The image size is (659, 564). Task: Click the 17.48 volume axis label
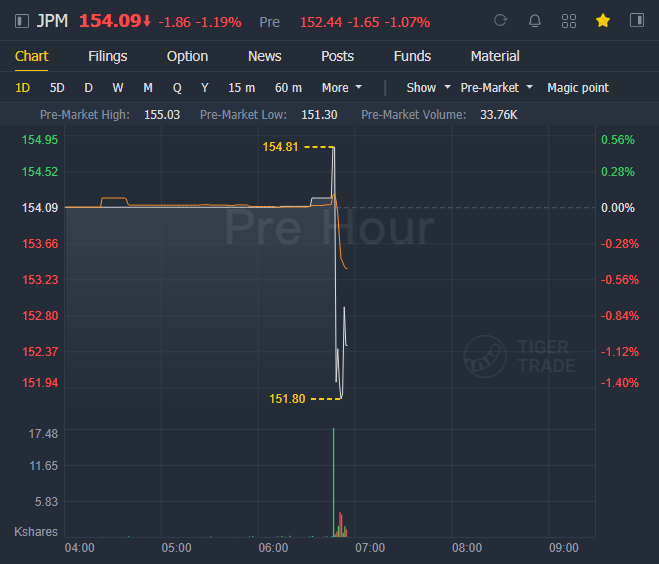click(43, 434)
